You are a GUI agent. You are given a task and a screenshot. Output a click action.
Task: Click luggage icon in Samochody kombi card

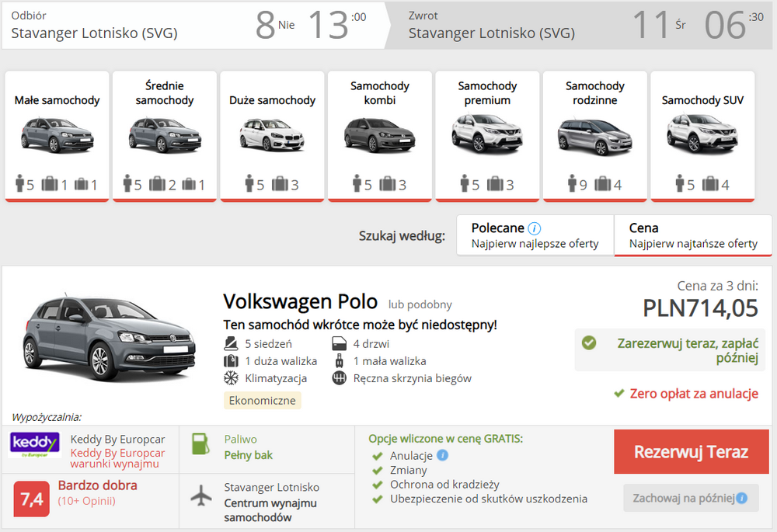pos(388,184)
